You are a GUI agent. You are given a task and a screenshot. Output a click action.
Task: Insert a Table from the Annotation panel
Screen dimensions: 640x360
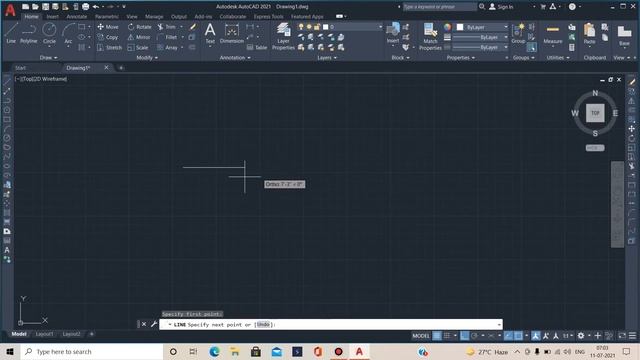[x=257, y=47]
